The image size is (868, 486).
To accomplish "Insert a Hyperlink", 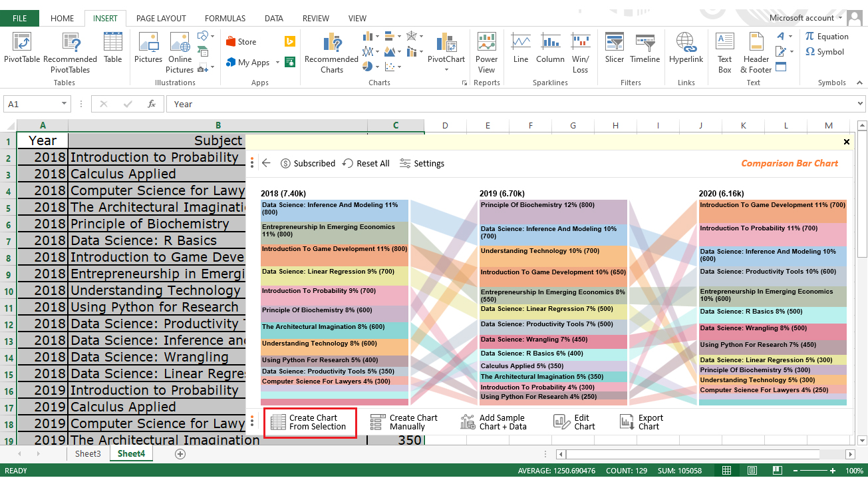I will [x=686, y=48].
